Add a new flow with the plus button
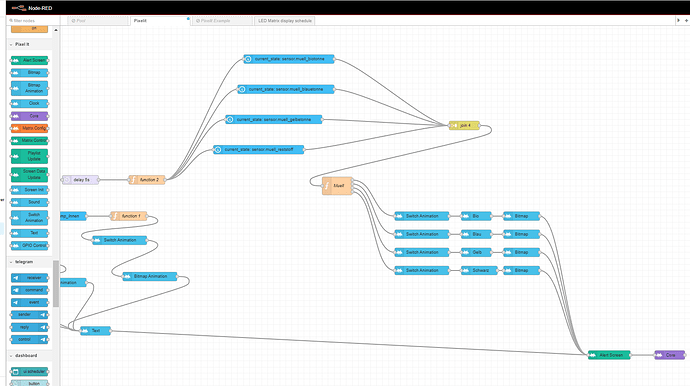Screen dimensions: 690x386 [x=686, y=20]
